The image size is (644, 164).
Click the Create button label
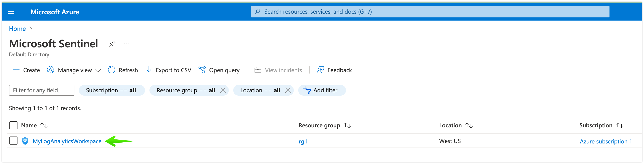coord(32,70)
